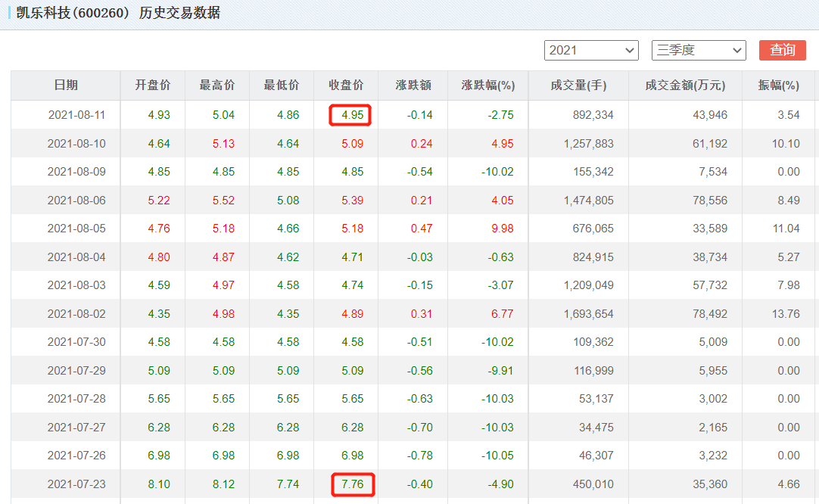This screenshot has height=504, width=819.
Task: Click amplitude 13.76 on 2021-08-02
Action: point(786,314)
